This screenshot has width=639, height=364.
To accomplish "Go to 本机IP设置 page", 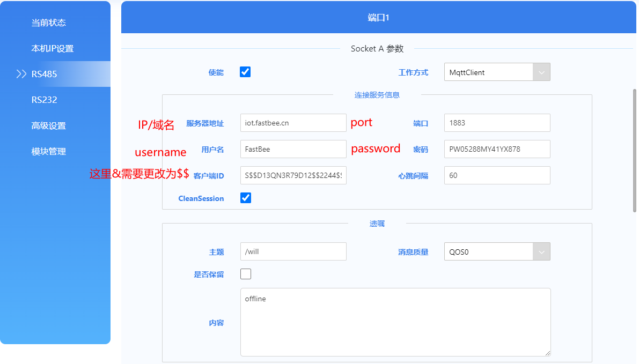I will [53, 48].
